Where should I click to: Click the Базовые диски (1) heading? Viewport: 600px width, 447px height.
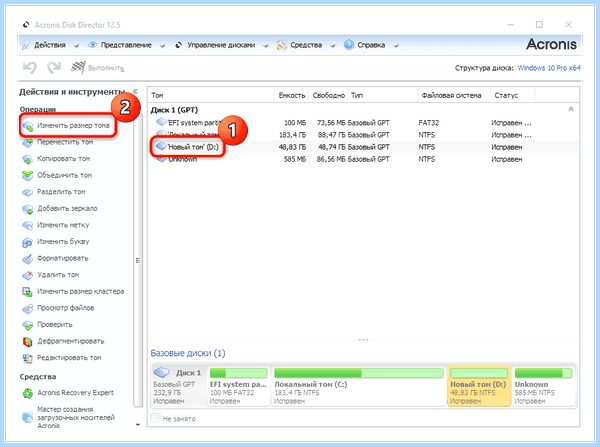point(188,353)
